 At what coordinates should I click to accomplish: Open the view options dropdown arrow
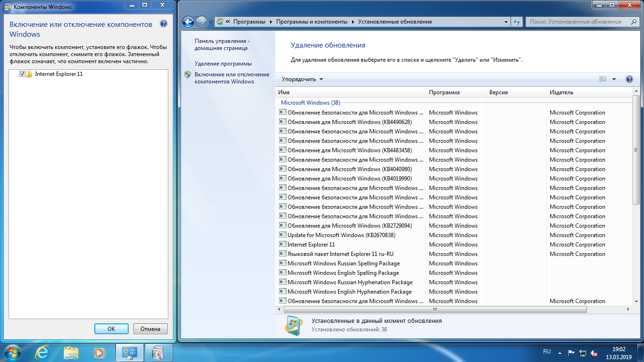click(x=614, y=79)
